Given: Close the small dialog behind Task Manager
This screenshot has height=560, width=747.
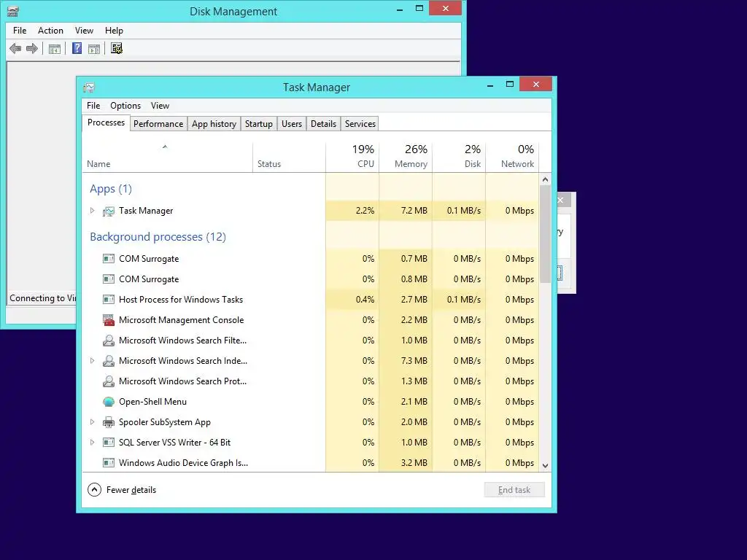Looking at the screenshot, I should pyautogui.click(x=561, y=200).
